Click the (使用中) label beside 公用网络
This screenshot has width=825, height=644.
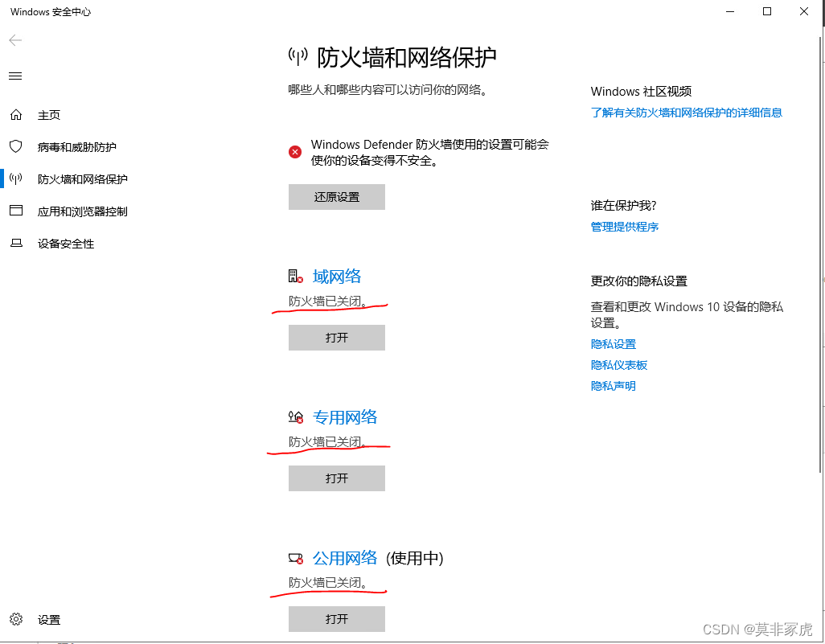415,558
